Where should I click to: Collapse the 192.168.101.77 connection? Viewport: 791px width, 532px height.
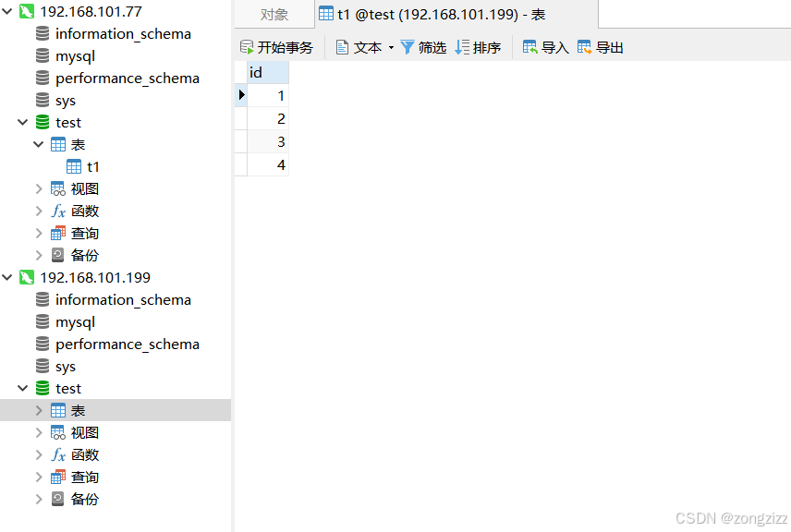[x=7, y=11]
